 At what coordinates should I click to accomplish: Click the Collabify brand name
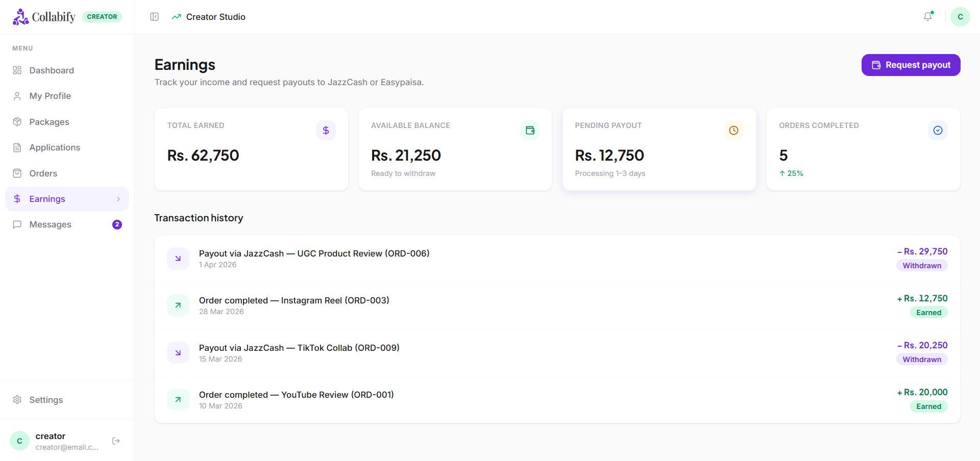[x=54, y=17]
